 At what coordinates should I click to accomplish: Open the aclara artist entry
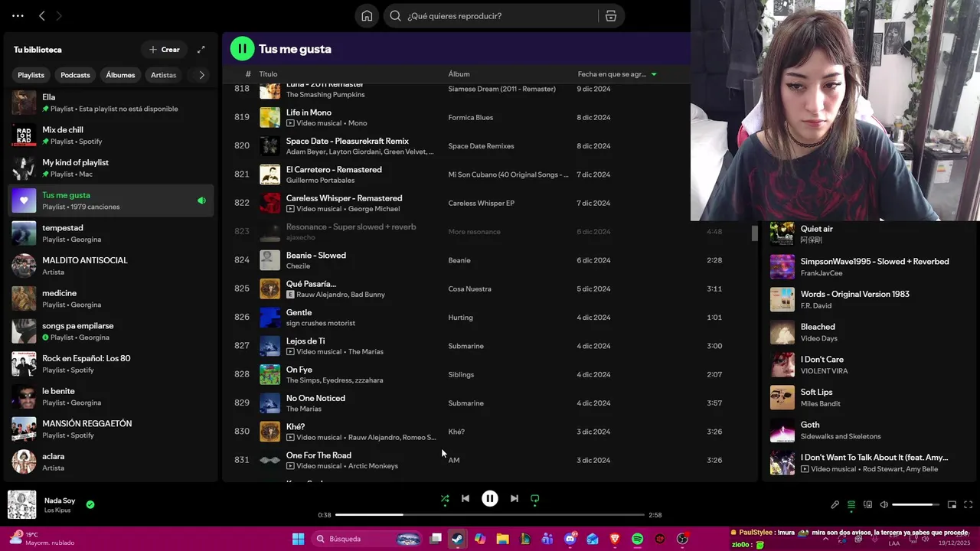(111, 461)
